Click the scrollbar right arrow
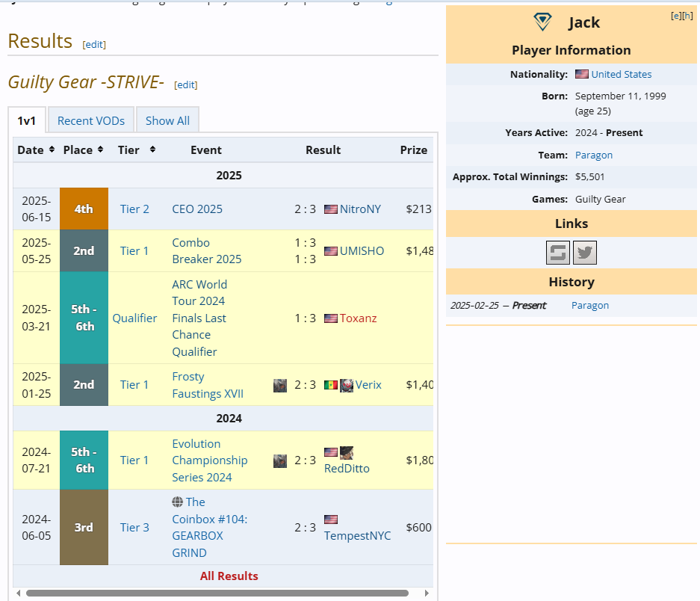700x601 pixels. (x=427, y=593)
